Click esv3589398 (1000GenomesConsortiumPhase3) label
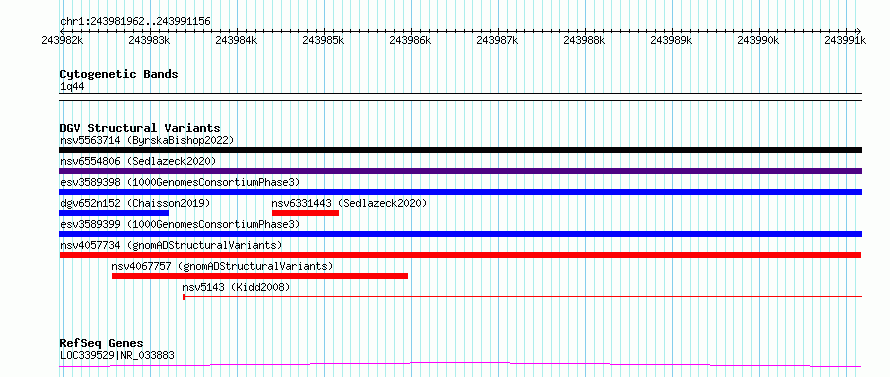 coord(180,182)
